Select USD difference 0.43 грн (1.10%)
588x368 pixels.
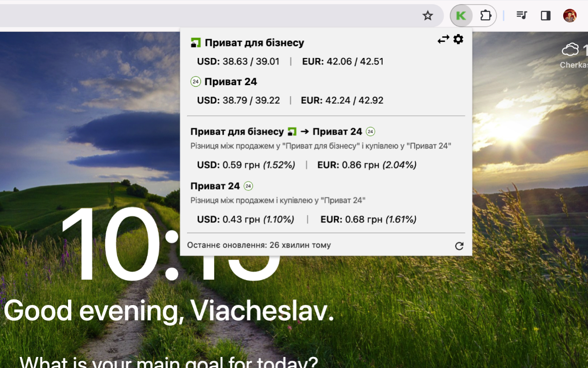coord(246,219)
